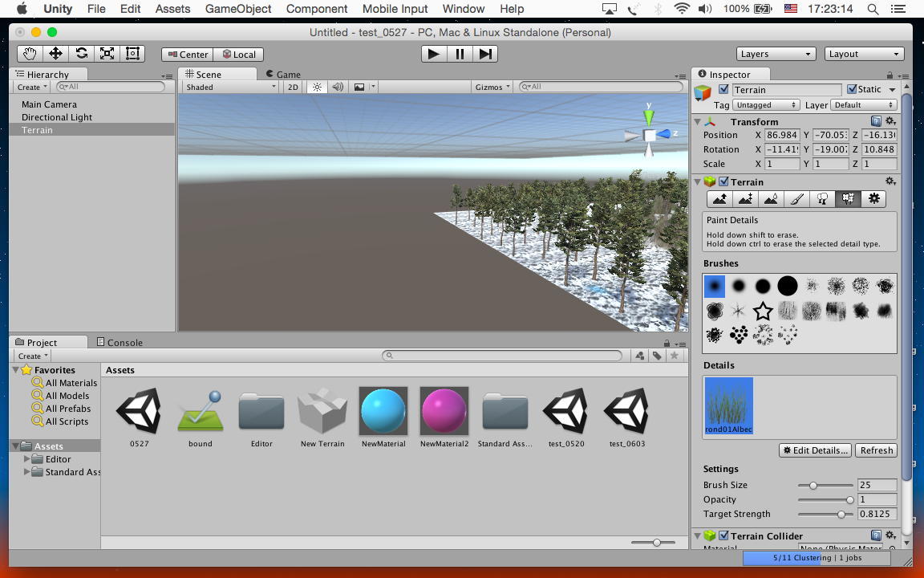Viewport: 924px width, 578px height.
Task: Search assets by label icon
Action: pos(656,356)
